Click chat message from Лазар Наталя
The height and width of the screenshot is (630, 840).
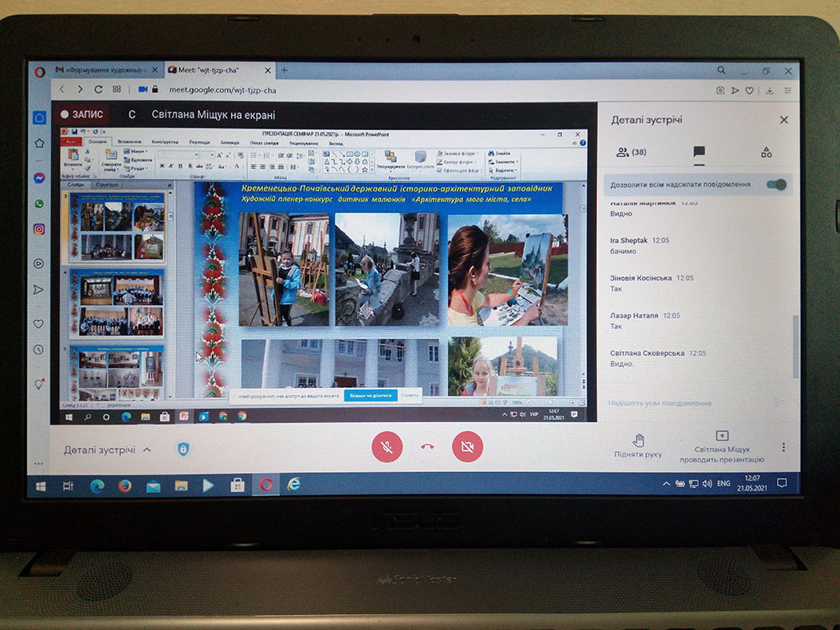(645, 320)
